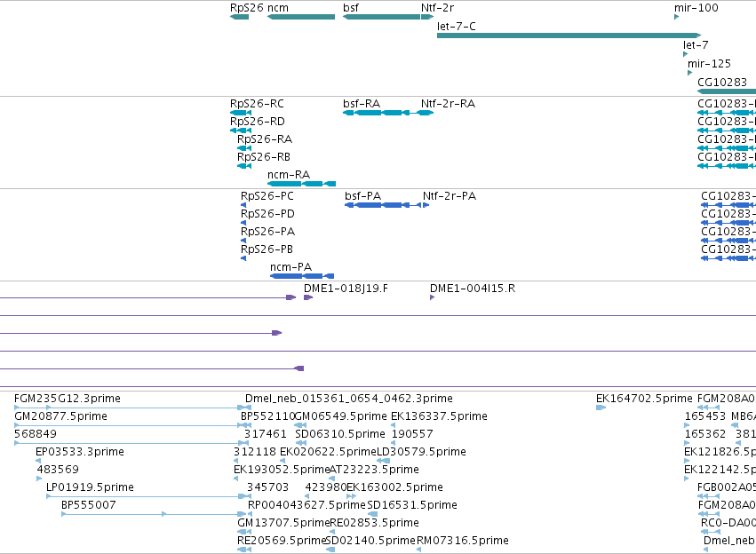Select the RpS26-RB transcript
The width and height of the screenshot is (756, 554).
click(x=244, y=166)
